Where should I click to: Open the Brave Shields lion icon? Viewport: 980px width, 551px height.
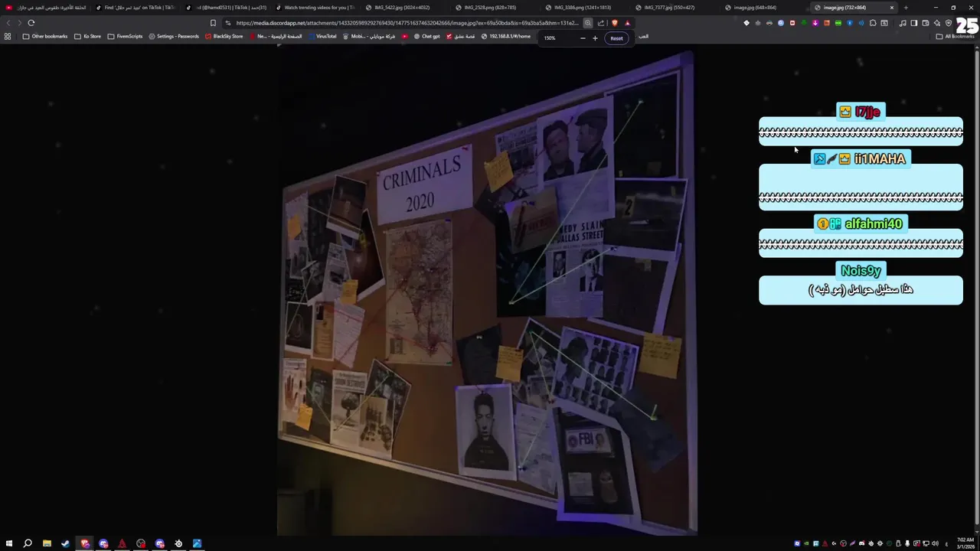tap(615, 23)
